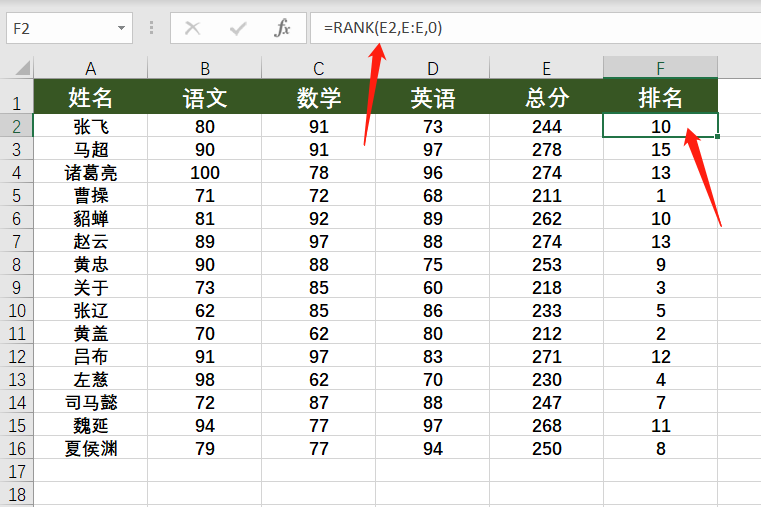Open the Name Box dropdown arrow
Screen dimensions: 761x507
pos(121,28)
